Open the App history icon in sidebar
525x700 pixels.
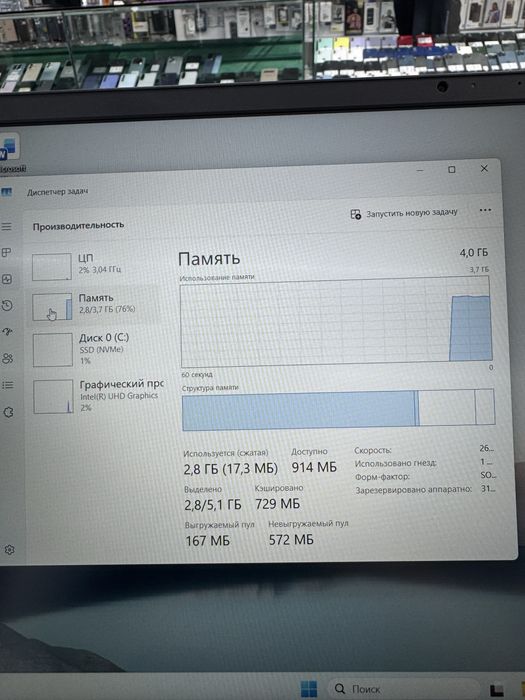[7, 306]
